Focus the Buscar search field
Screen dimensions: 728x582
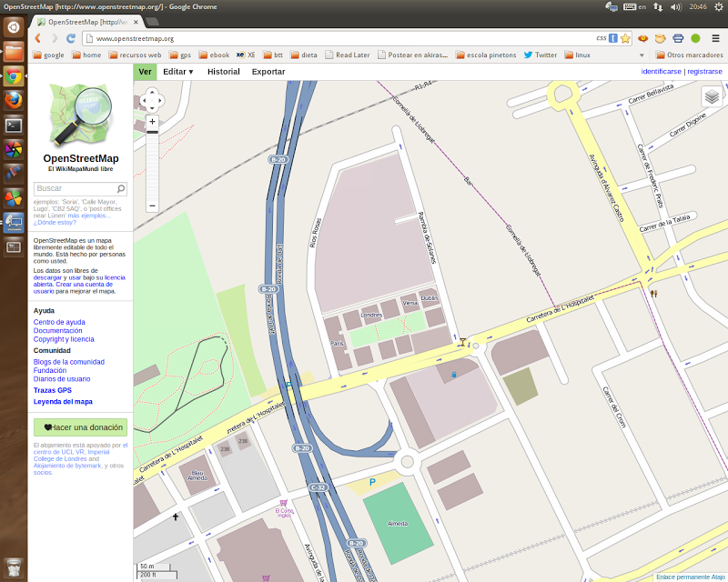(x=76, y=188)
